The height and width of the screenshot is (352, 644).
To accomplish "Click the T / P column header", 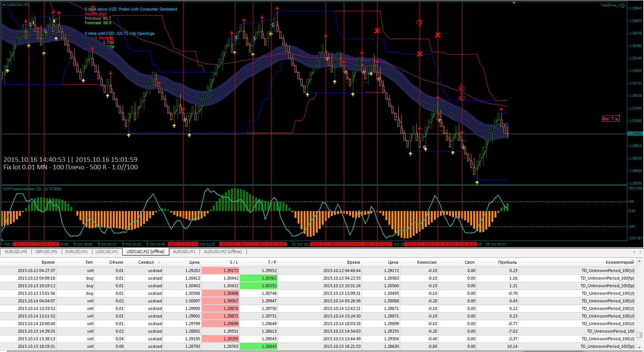I will [x=259, y=262].
